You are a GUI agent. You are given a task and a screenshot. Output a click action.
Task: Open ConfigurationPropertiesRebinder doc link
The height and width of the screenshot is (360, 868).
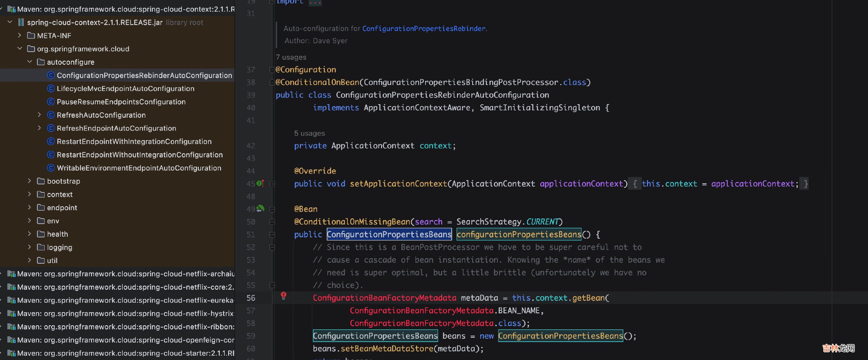(424, 28)
